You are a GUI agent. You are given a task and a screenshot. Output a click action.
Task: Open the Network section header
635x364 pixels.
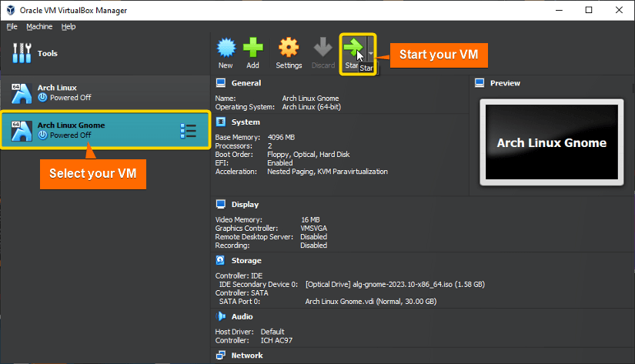[247, 355]
